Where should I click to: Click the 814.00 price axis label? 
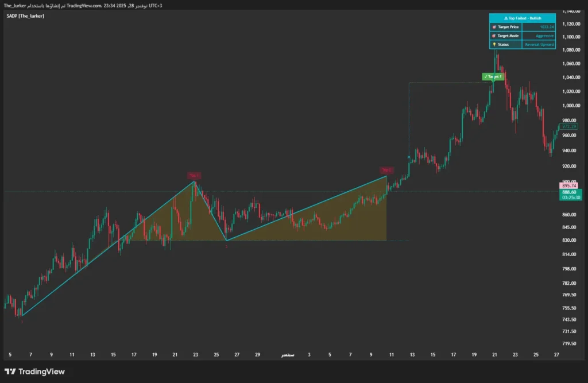point(569,254)
